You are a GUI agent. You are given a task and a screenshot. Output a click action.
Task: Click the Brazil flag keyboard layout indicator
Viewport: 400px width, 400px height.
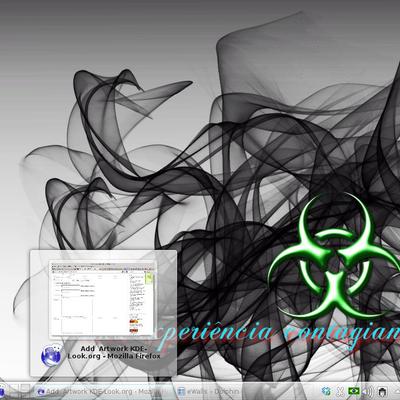[x=354, y=391]
